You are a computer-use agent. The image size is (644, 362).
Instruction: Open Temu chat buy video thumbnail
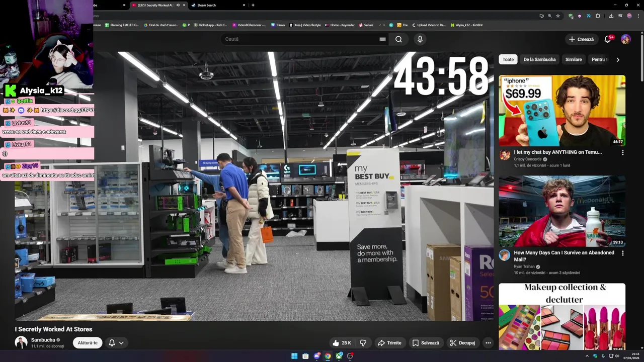562,111
